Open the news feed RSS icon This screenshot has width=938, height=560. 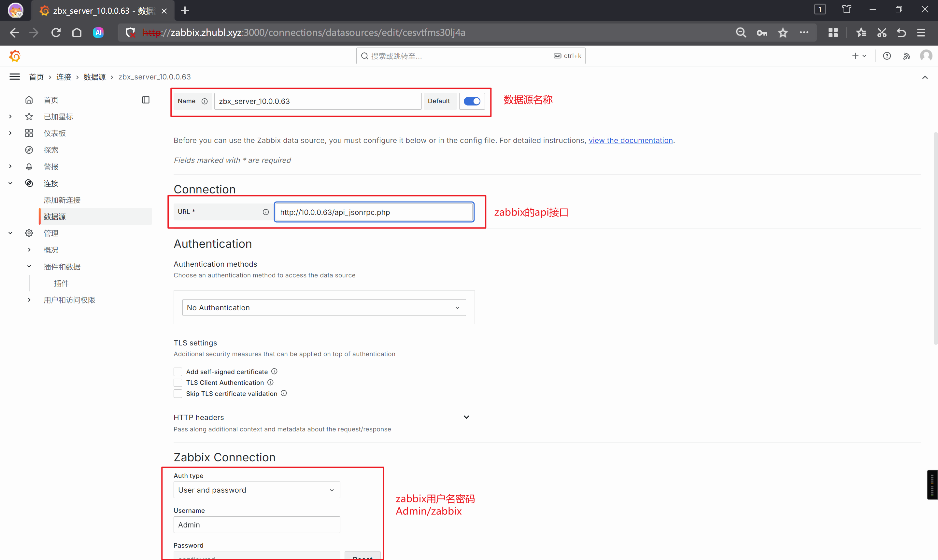[x=906, y=56]
